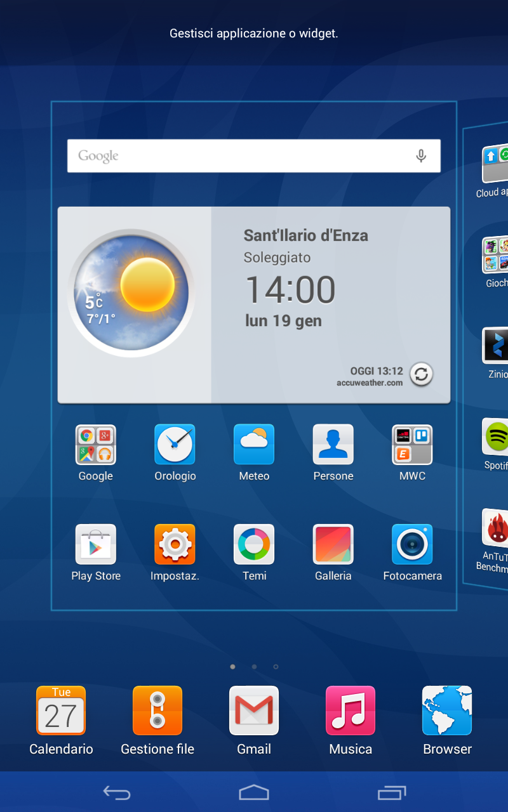Tap the 14:00 clock in widget
This screenshot has width=508, height=812.
(x=290, y=290)
